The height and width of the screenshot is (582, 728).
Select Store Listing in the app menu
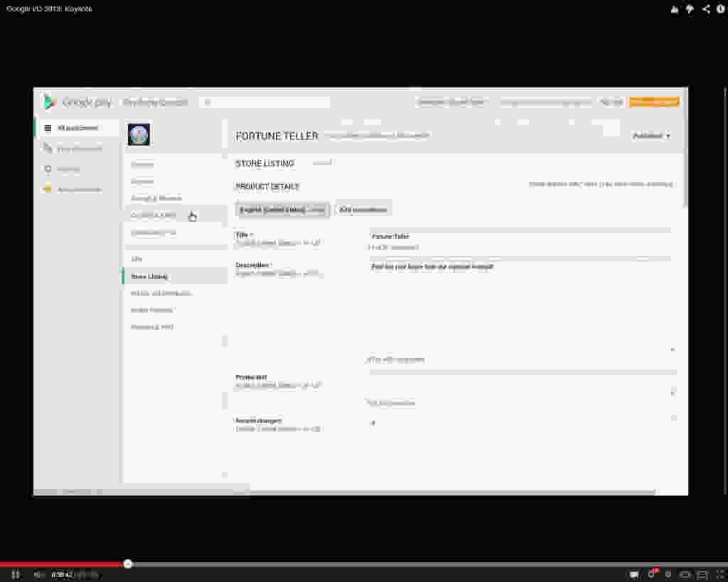175,276
